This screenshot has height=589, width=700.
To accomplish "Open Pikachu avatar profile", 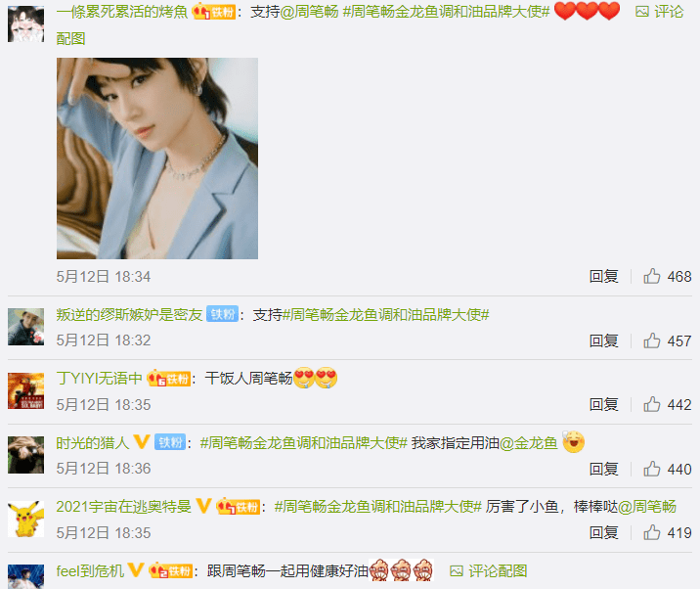I will click(x=25, y=519).
